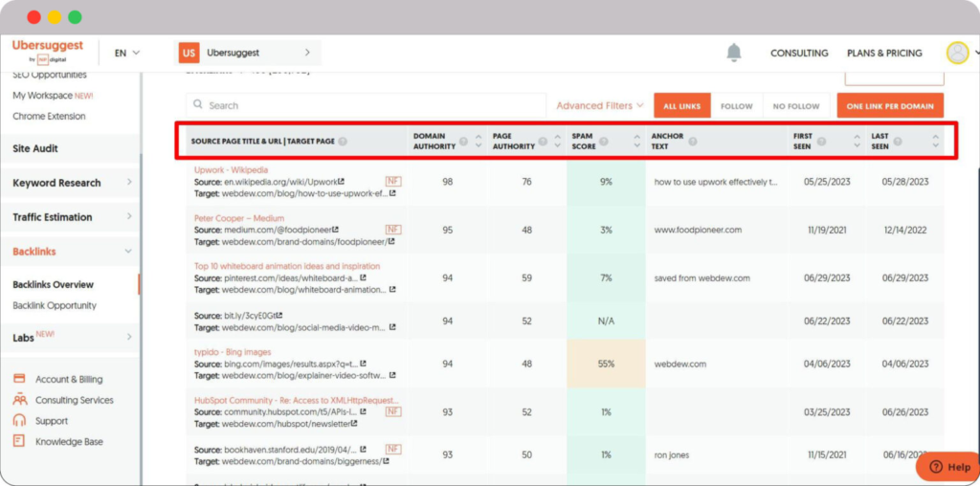Select the NO FOLLOW filter
The image size is (980, 486).
click(795, 105)
